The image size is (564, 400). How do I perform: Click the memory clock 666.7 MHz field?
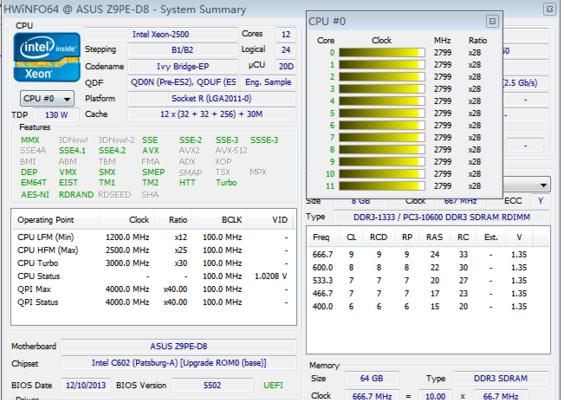(x=372, y=396)
